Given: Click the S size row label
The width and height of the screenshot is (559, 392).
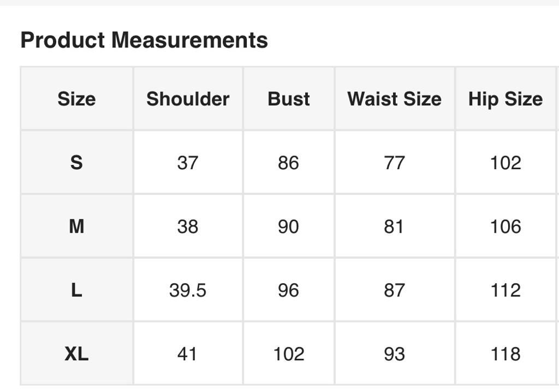Looking at the screenshot, I should [x=76, y=163].
